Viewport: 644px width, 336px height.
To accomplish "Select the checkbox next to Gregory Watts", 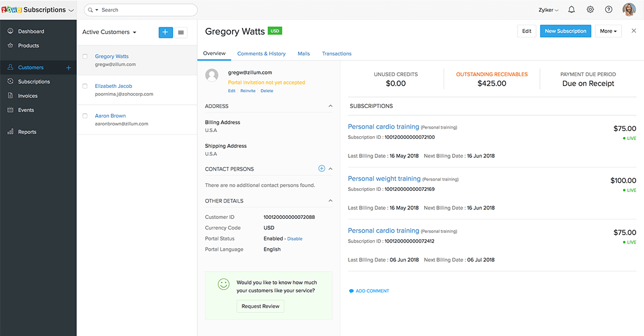I will tap(86, 56).
